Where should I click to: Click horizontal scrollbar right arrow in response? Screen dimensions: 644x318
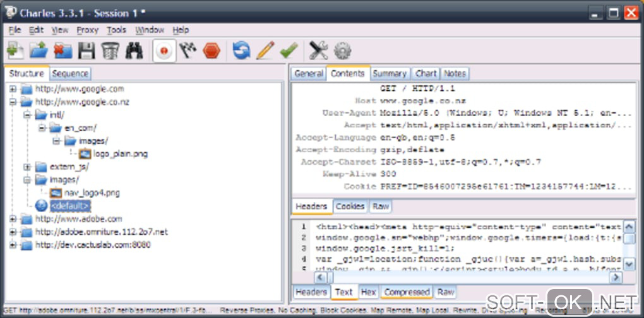click(615, 278)
